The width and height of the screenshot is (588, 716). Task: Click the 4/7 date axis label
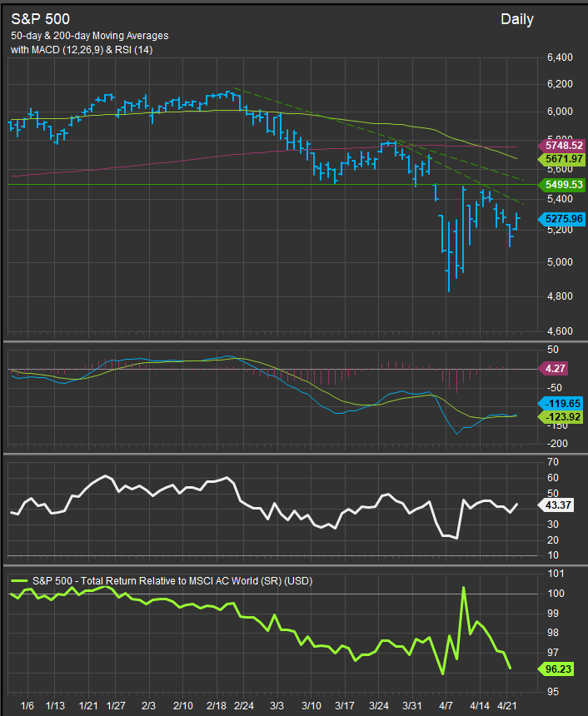point(446,706)
